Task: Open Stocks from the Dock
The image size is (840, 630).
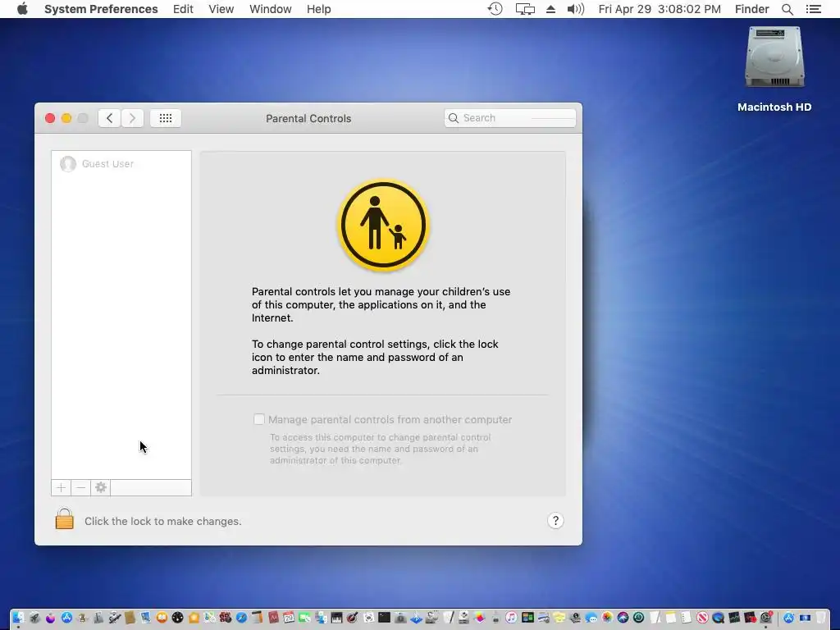Action: pyautogui.click(x=734, y=618)
